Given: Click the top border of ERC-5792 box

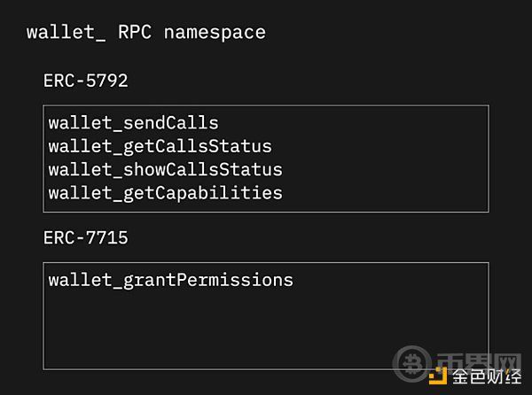Looking at the screenshot, I should pyautogui.click(x=266, y=105).
